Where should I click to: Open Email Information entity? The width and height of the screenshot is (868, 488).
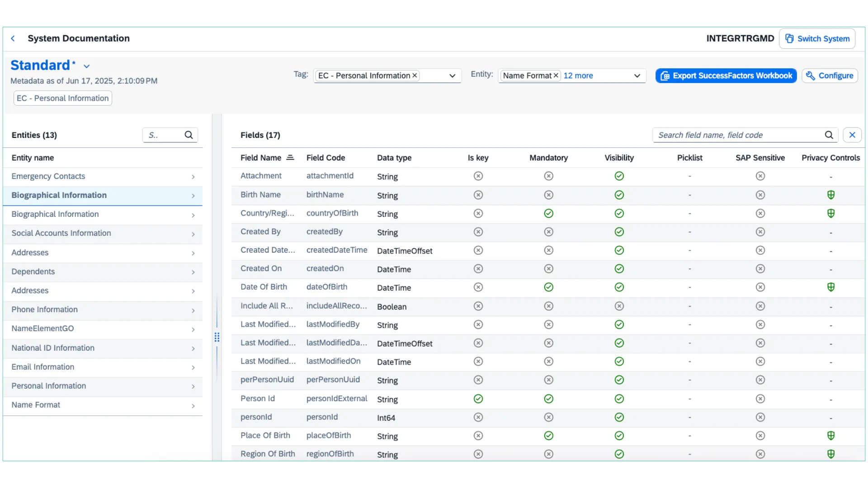coord(103,367)
